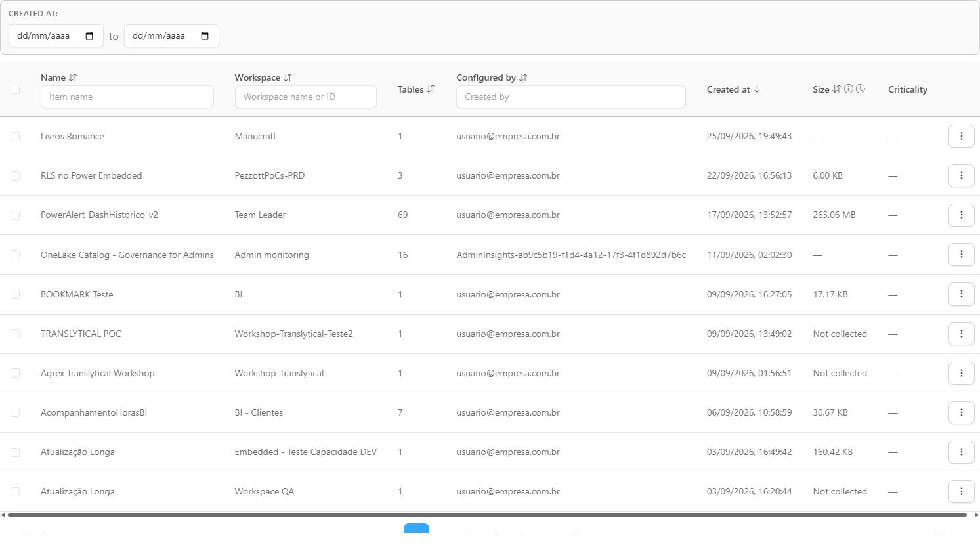Click the AdminInsights configured-by value
Image resolution: width=980 pixels, height=549 pixels.
pos(571,255)
